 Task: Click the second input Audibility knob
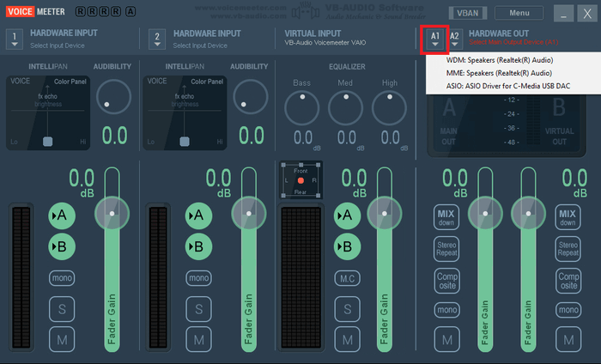251,99
